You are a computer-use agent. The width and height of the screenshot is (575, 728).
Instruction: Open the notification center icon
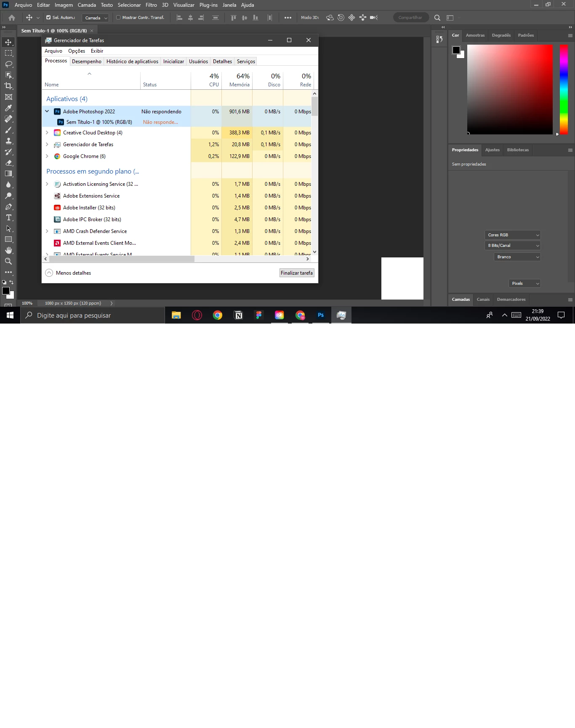click(x=561, y=315)
